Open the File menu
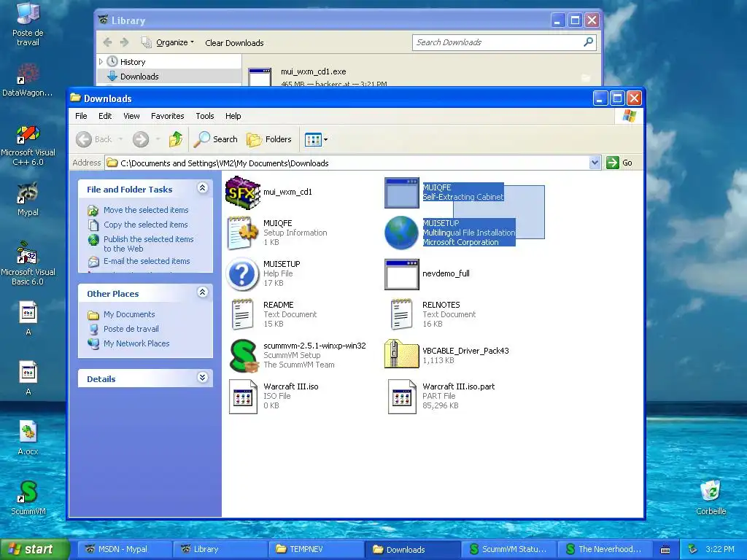 pyautogui.click(x=81, y=116)
